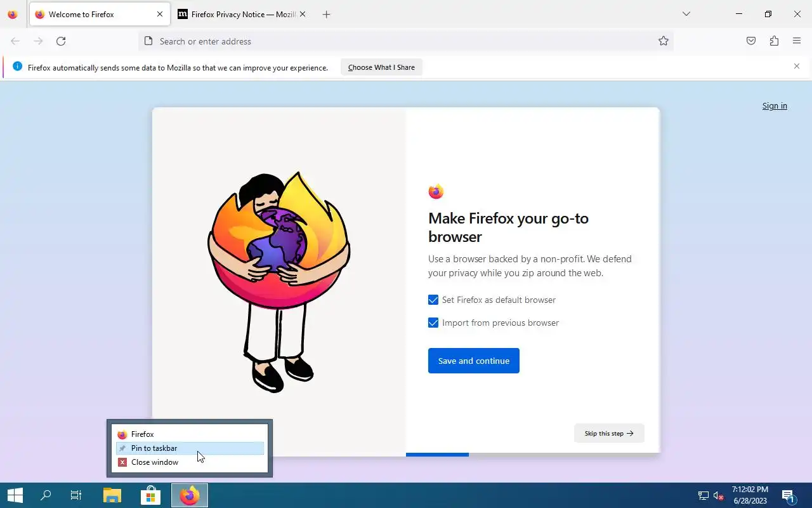Open a new tab with plus
The image size is (812, 508).
[326, 14]
